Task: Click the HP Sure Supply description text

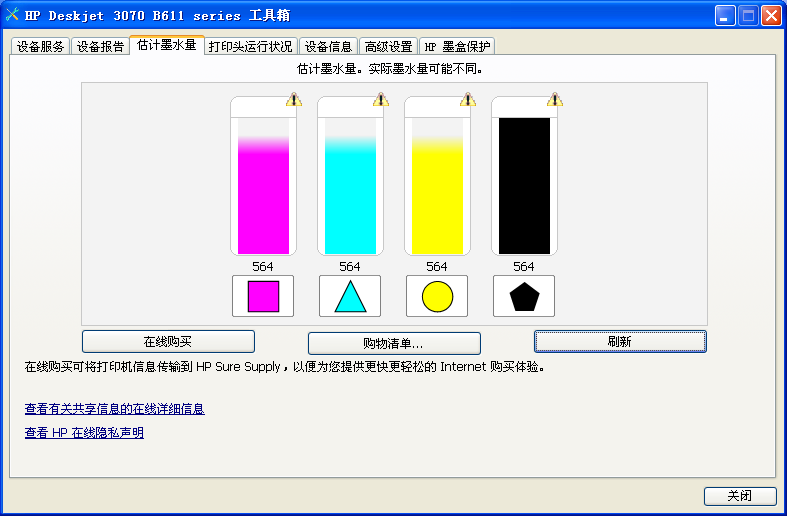Action: pos(285,367)
